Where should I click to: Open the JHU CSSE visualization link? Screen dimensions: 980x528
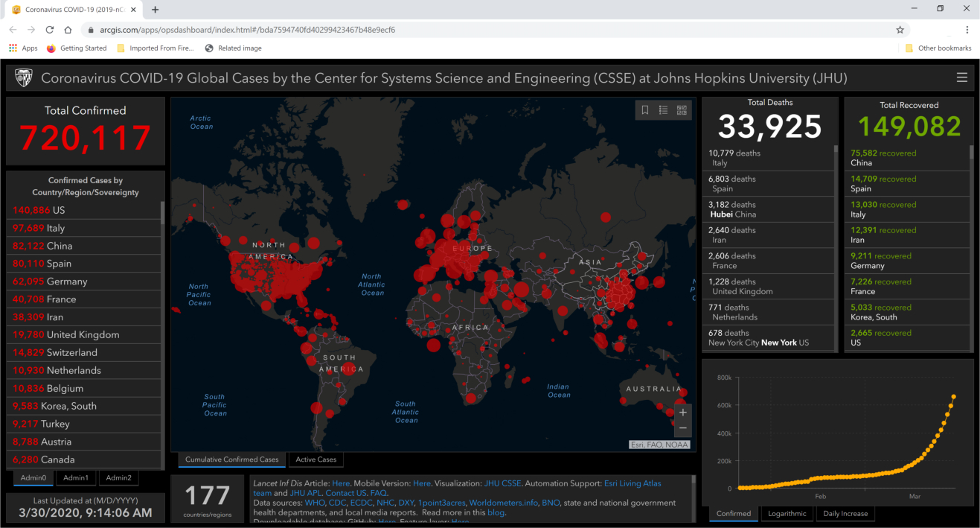point(502,483)
